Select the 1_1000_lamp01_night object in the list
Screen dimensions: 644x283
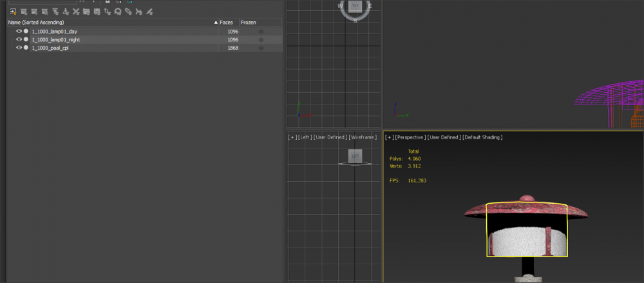pos(56,39)
